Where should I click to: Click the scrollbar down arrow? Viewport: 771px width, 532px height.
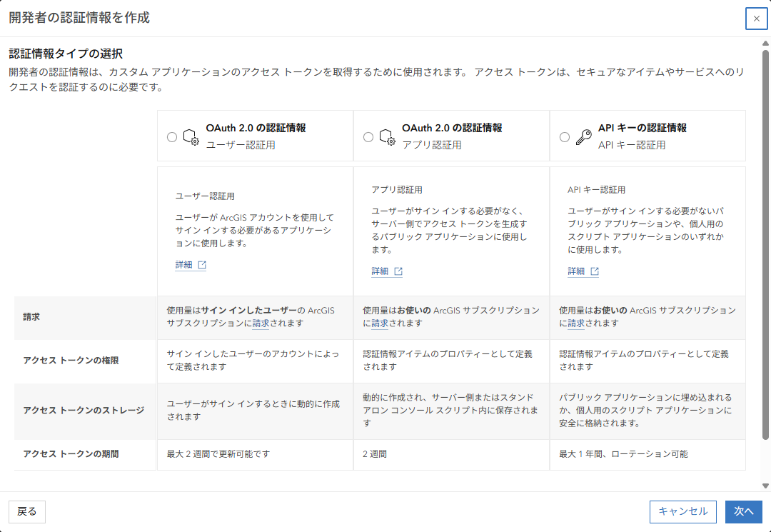click(x=765, y=486)
